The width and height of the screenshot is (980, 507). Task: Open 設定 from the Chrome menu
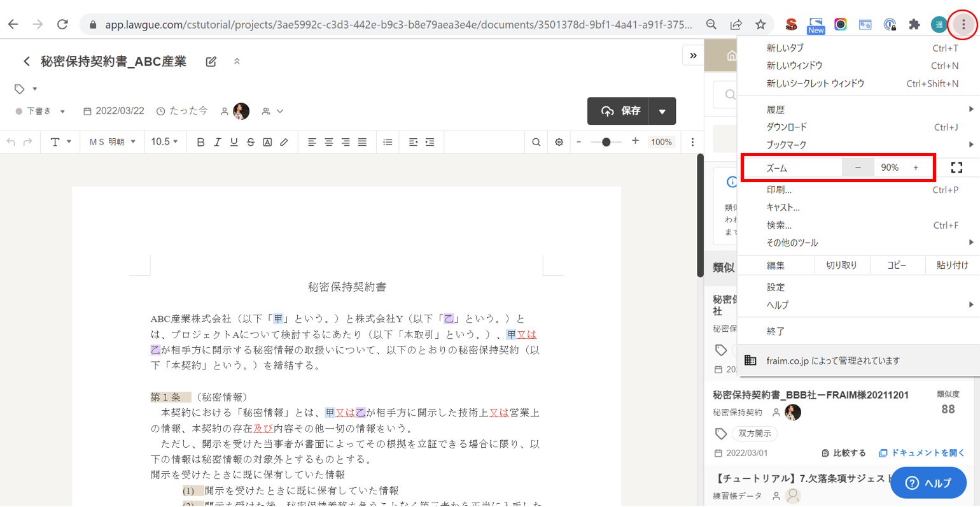(x=776, y=287)
